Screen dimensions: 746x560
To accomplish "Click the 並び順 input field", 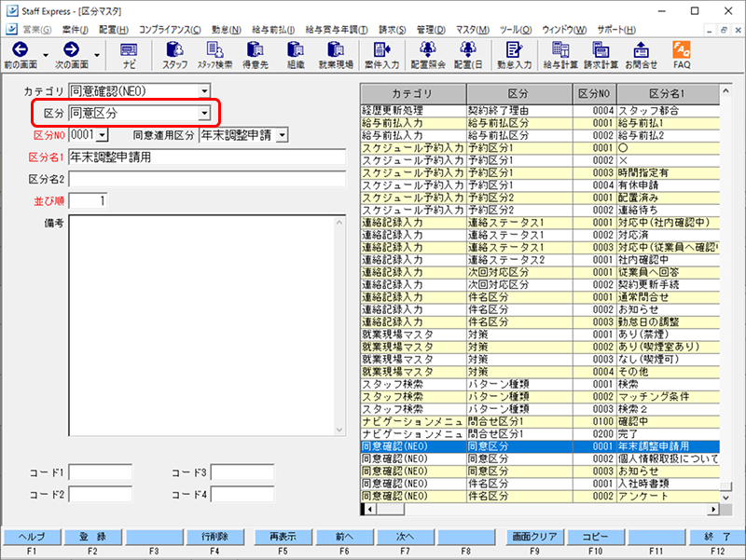I will pos(88,201).
